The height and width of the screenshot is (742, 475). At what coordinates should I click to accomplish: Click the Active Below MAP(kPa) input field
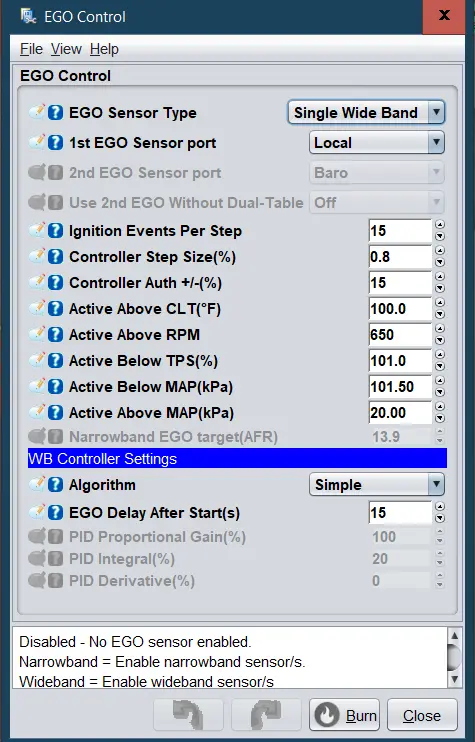click(400, 387)
